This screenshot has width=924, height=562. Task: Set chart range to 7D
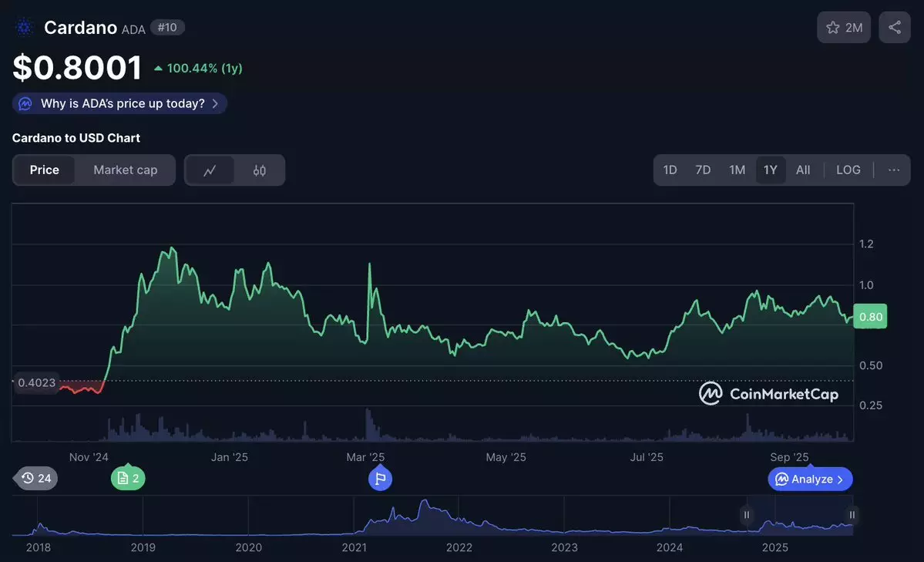click(x=702, y=170)
